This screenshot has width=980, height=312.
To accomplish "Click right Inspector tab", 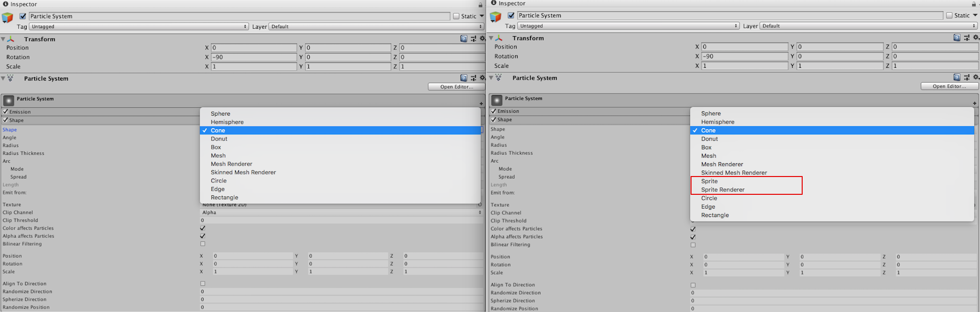I will [x=508, y=3].
